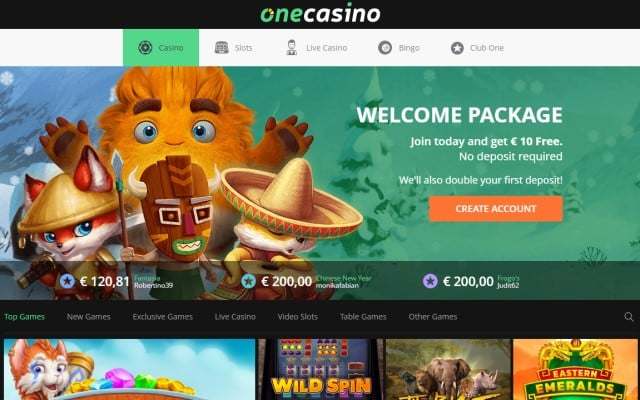Click star badge beside € 120,81 win

pos(67,281)
